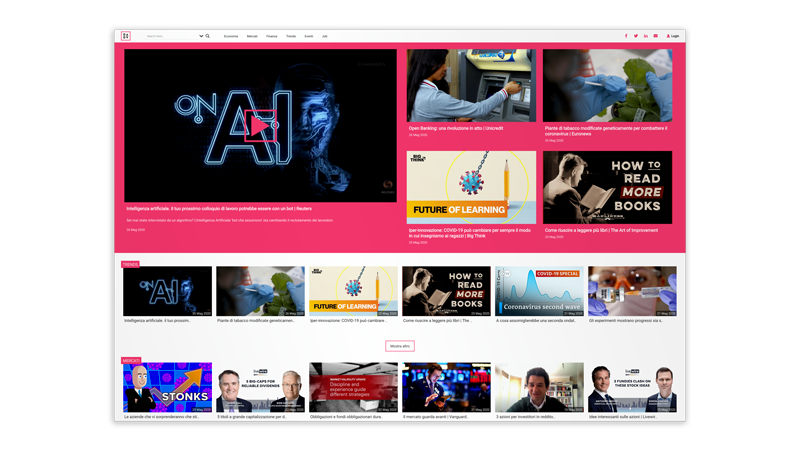Open the smiling man webcam thumbnail
Screen dimensions: 800x450
click(x=539, y=387)
